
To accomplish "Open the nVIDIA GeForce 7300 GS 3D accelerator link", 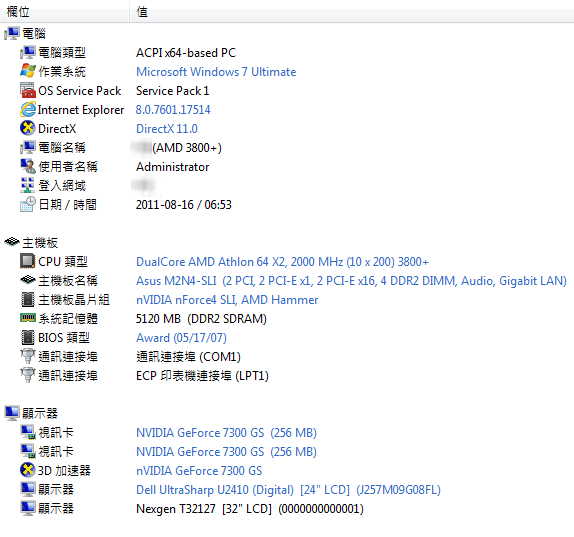I will [199, 470].
